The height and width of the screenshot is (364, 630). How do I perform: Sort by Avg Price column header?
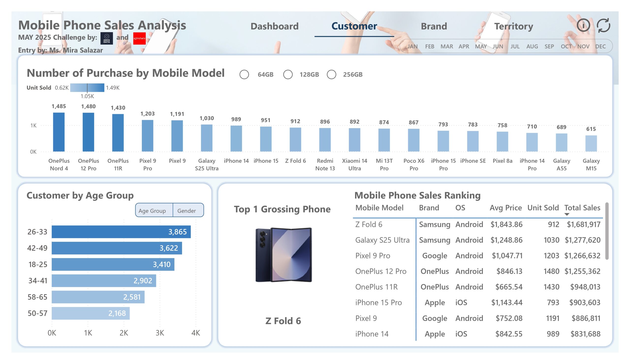pos(505,208)
